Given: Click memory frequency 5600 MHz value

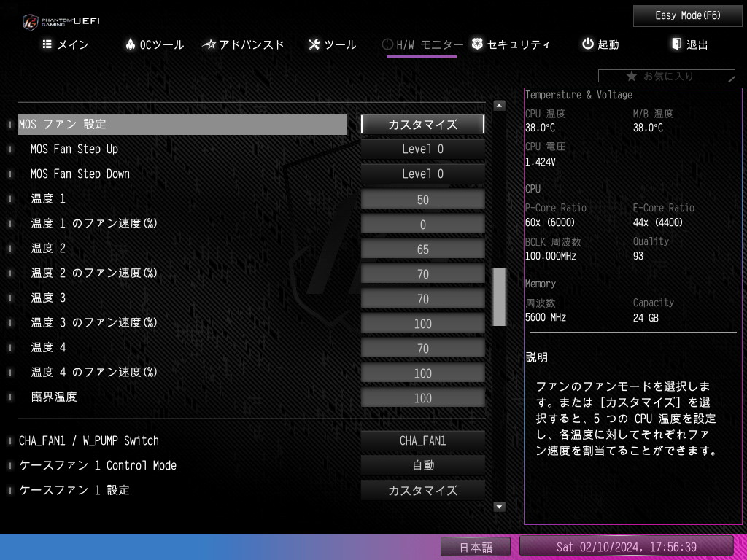Looking at the screenshot, I should click(x=546, y=317).
